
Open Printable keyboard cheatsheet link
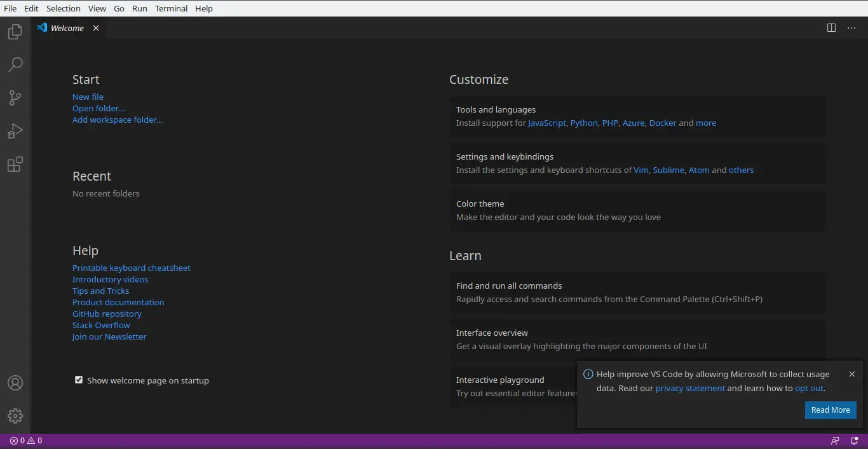(132, 268)
